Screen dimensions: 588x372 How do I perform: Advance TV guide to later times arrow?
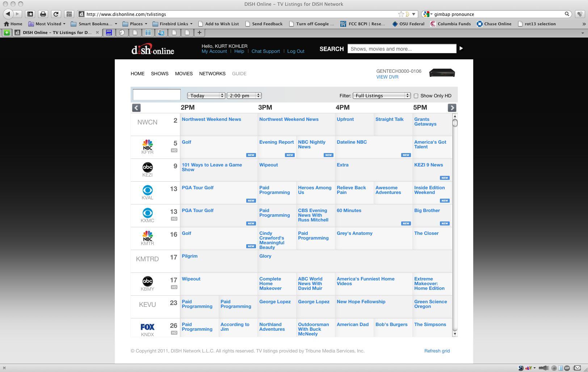(x=452, y=108)
